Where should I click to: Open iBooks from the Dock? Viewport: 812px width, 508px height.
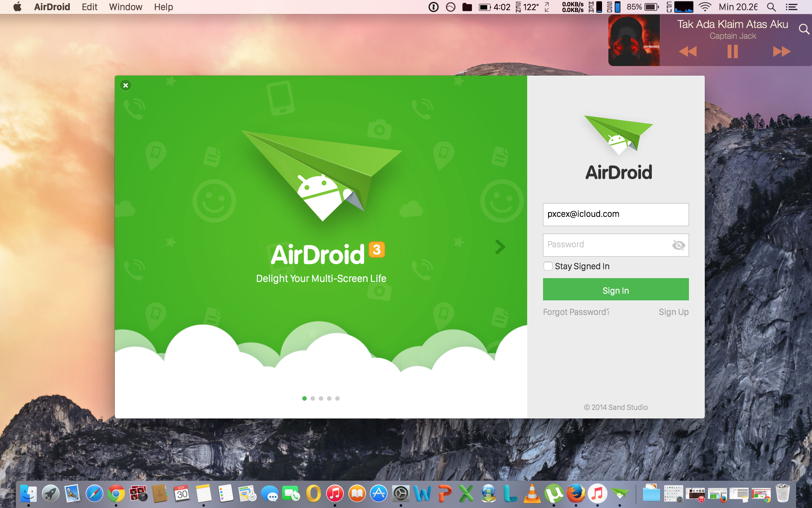(357, 494)
